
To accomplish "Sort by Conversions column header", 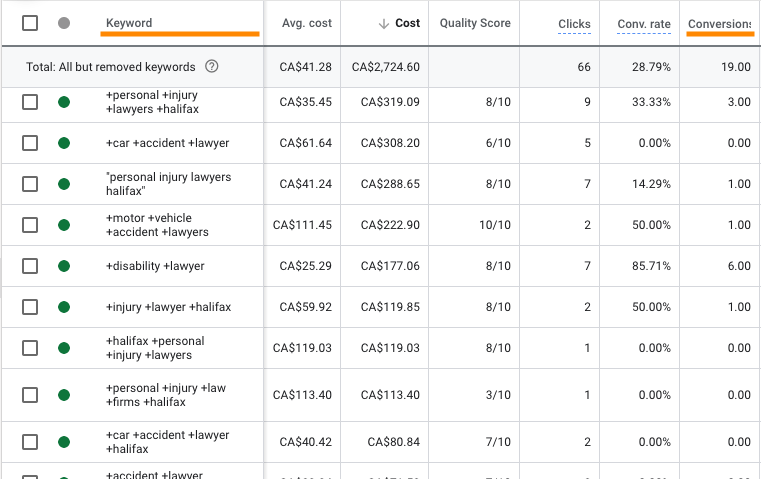I will coord(719,24).
